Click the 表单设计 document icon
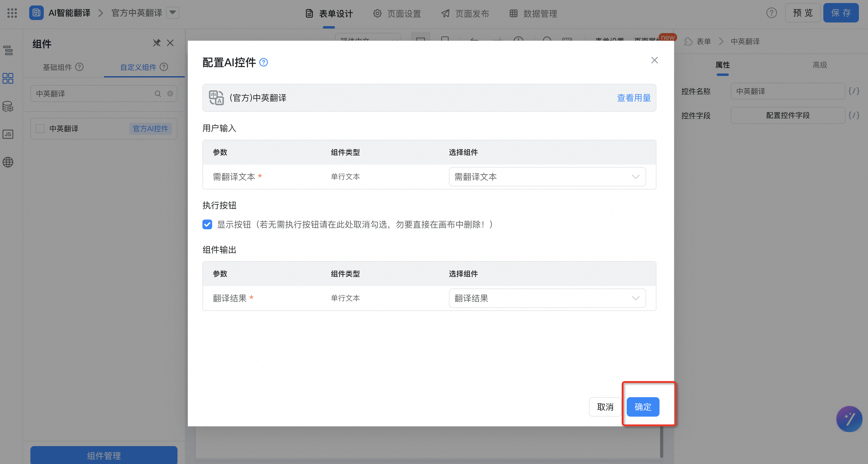Image resolution: width=868 pixels, height=464 pixels. coord(309,13)
